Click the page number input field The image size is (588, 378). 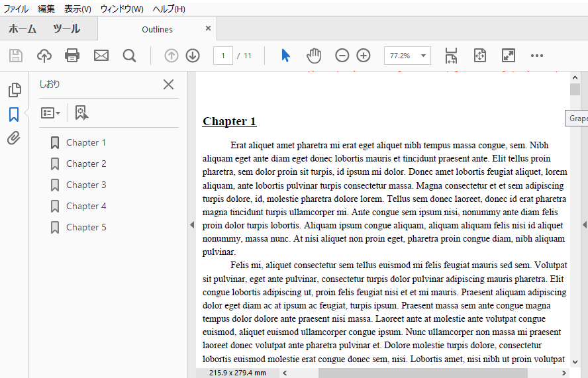tap(223, 56)
